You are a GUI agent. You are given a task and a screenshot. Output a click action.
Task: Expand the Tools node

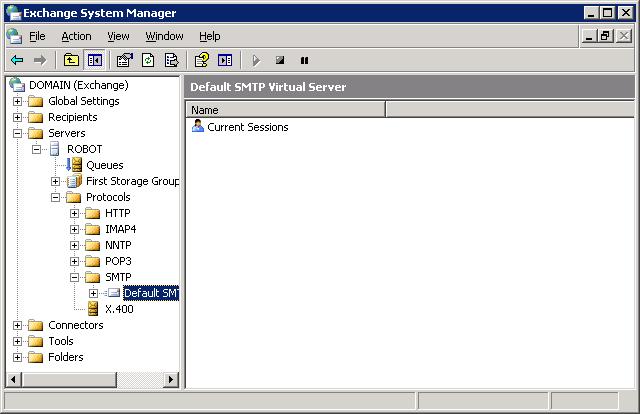[17, 341]
